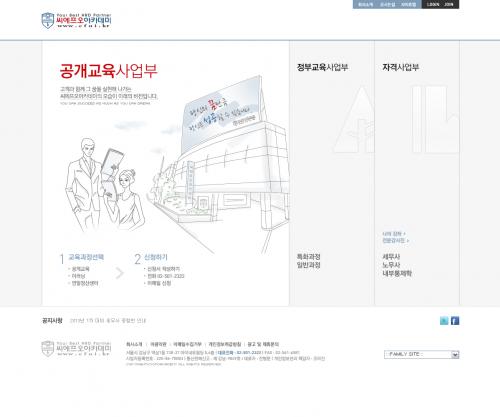Click the gray footer shield logo
Viewport: 500px width, 417px height.
(x=48, y=349)
